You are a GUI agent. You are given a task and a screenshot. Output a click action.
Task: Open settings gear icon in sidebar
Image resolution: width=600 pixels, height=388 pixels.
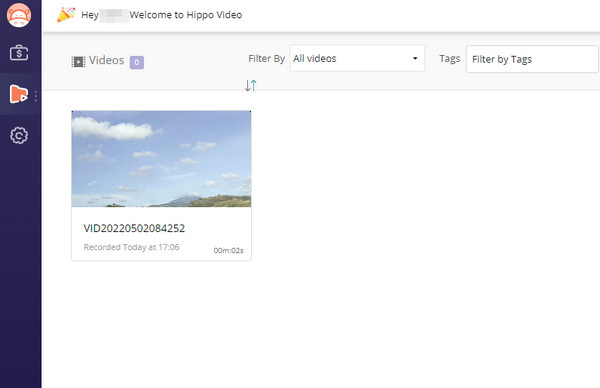19,135
